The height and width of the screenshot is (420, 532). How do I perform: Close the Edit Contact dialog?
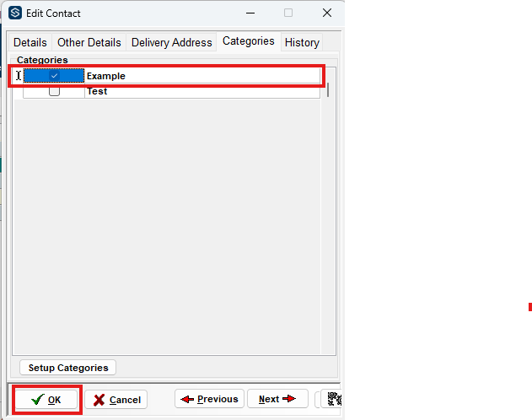[327, 13]
